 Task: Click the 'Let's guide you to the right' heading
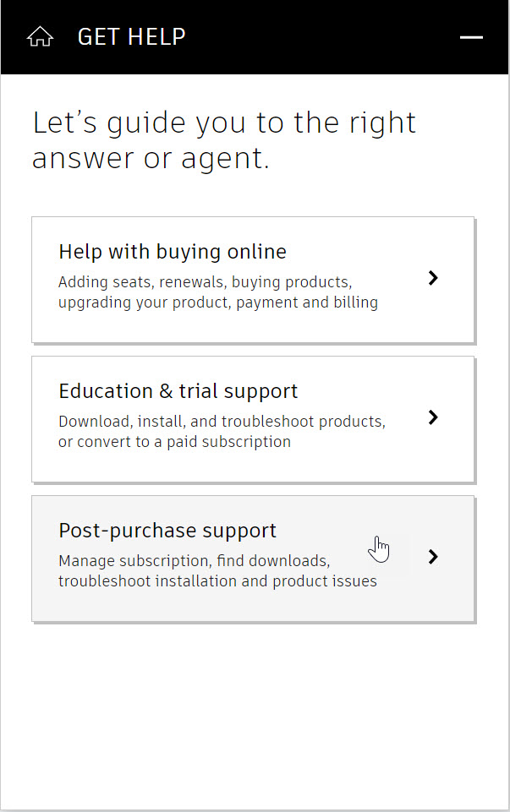(224, 123)
